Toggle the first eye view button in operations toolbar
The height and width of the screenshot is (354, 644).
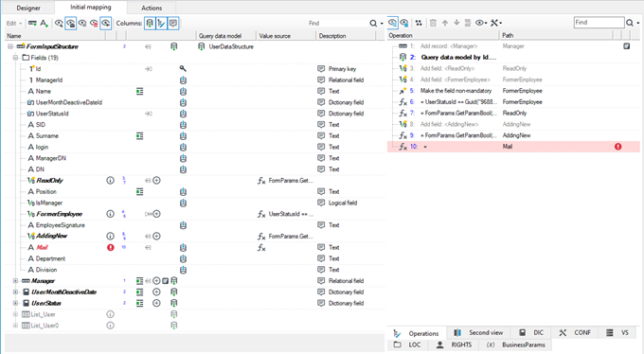(x=393, y=23)
